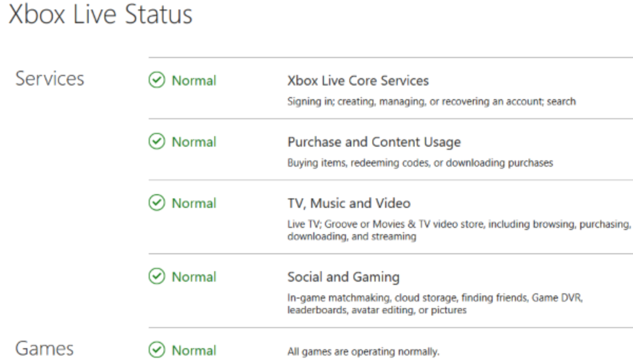The width and height of the screenshot is (633, 364).
Task: Open the Purchase and Content Usage heading
Action: (x=373, y=142)
